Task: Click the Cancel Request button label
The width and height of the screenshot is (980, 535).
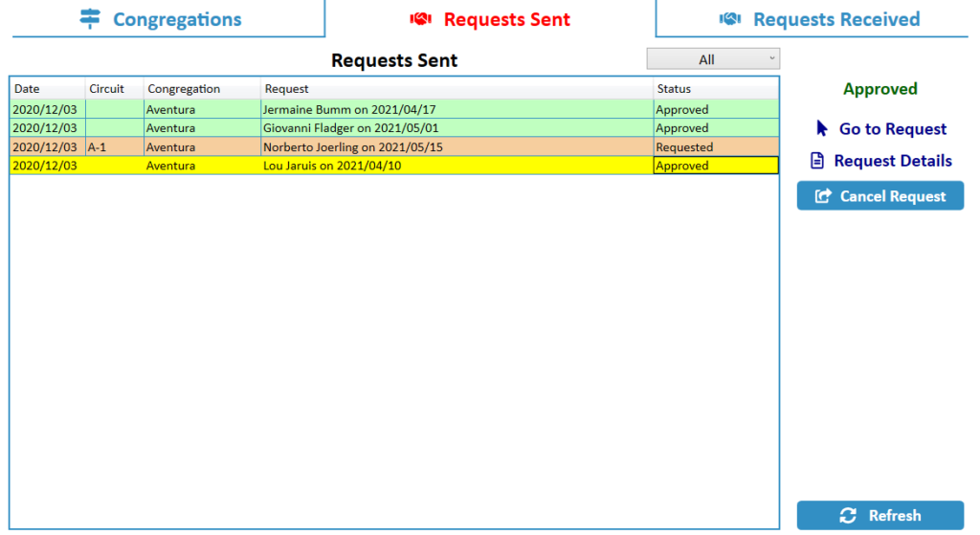Action: (x=893, y=196)
